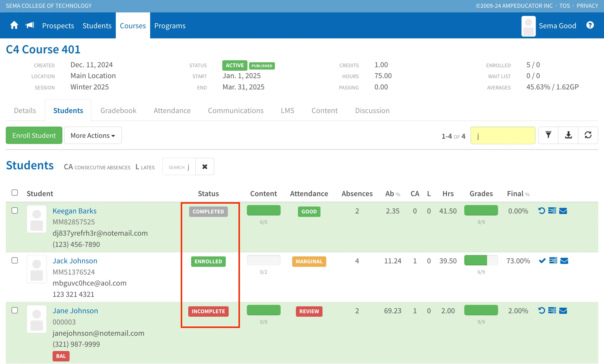Click the Enroll Student button
This screenshot has height=364, width=604.
[34, 135]
